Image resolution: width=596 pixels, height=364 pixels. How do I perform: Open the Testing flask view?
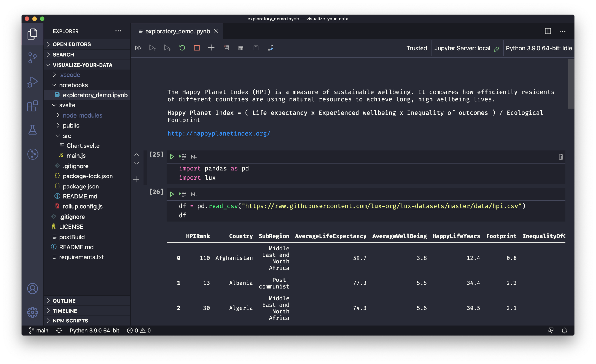click(32, 130)
